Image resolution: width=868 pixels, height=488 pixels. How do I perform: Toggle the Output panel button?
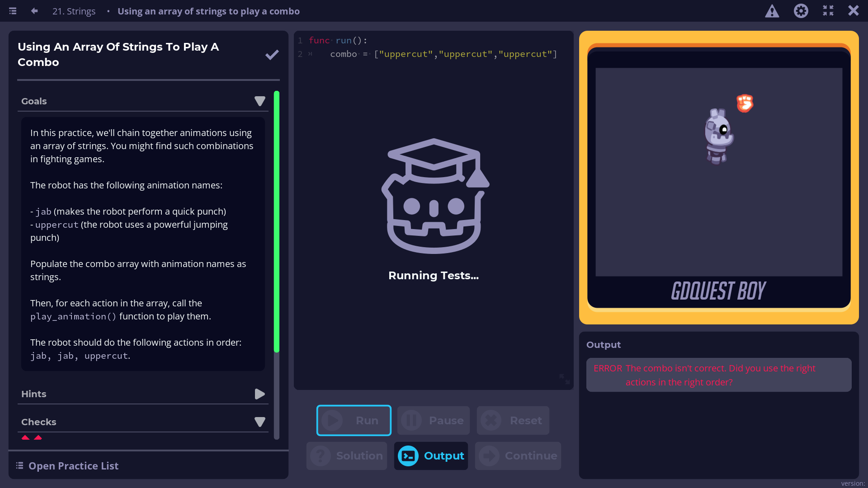click(431, 456)
